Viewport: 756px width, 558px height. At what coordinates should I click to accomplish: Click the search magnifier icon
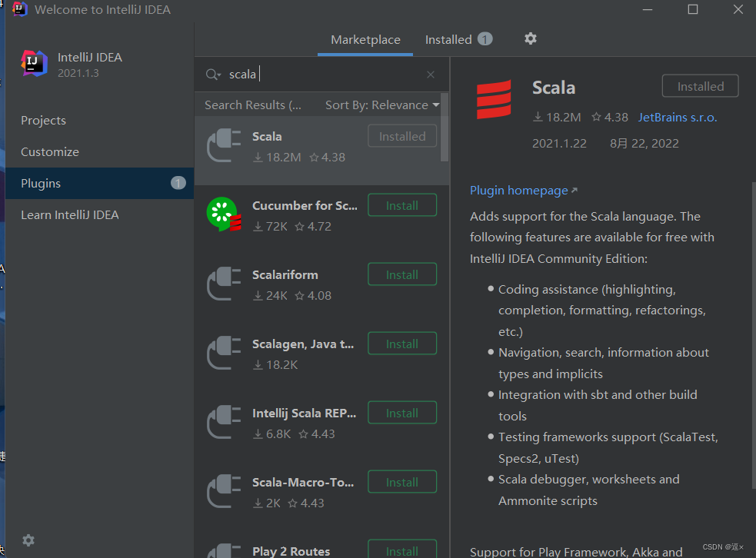(212, 74)
